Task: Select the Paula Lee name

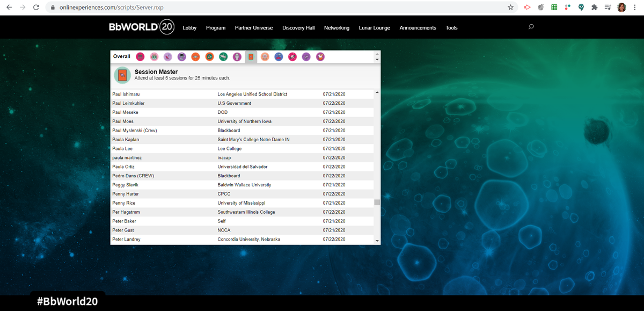Action: 122,149
